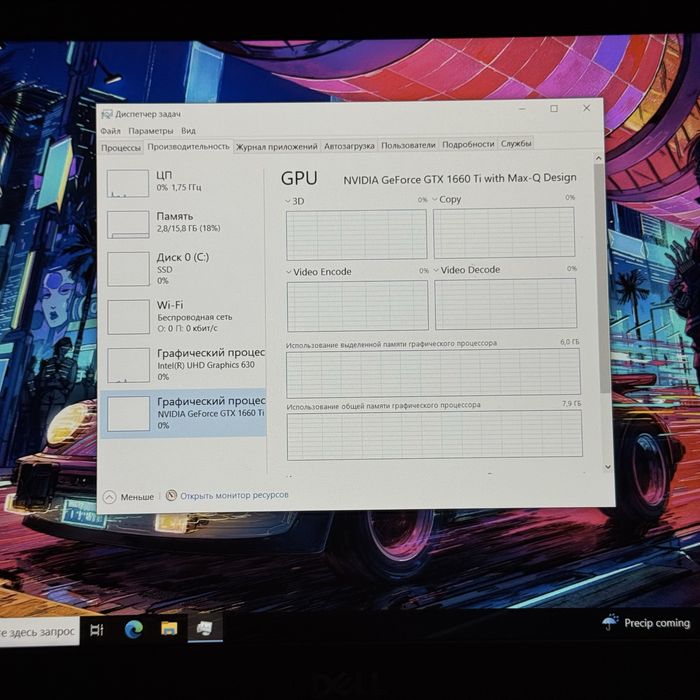The height and width of the screenshot is (700, 700).
Task: Open the Файл menu
Action: pos(110,131)
